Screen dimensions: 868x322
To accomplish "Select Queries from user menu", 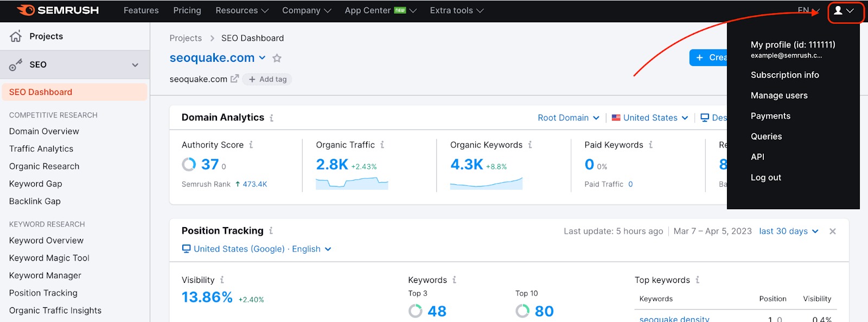I will click(x=766, y=137).
